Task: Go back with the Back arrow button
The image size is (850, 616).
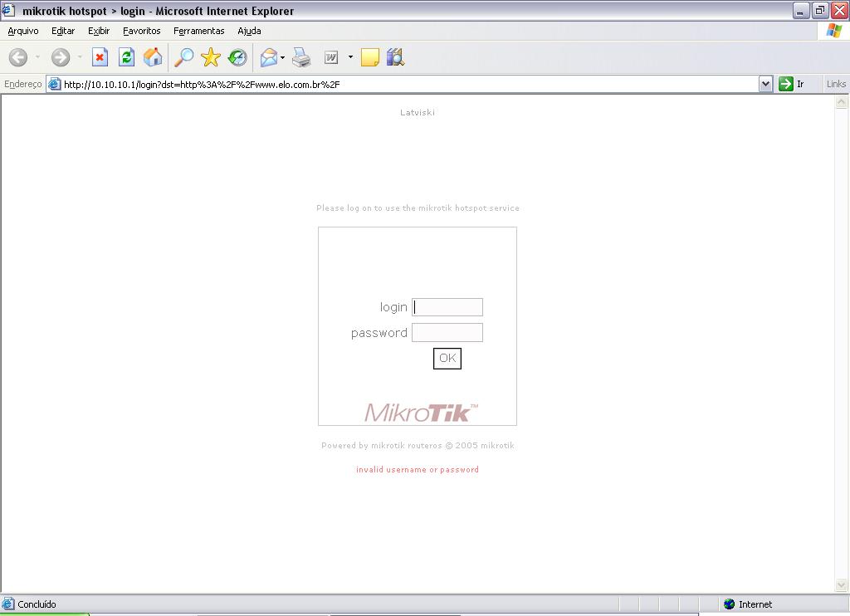Action: [18, 57]
